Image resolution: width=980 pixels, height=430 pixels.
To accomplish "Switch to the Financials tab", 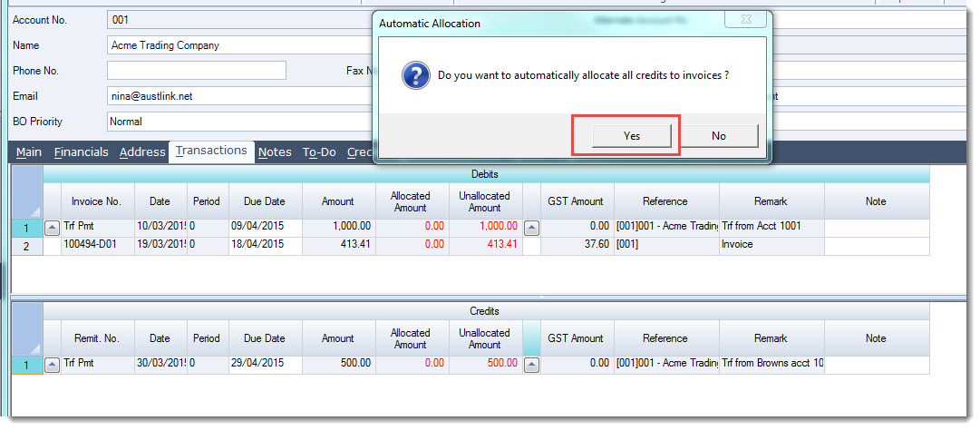I will (x=82, y=151).
